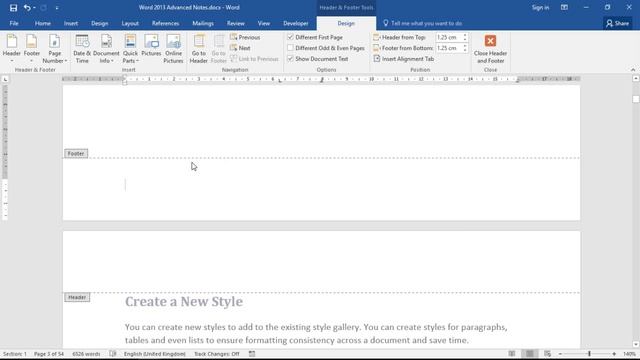640x360 pixels.
Task: Open the Review tab
Action: click(236, 23)
